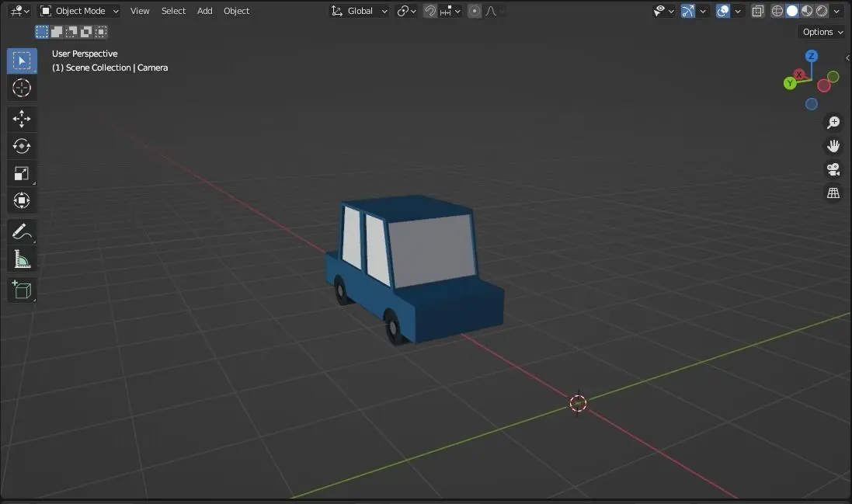Toggle X-ray mode
Screen dimensions: 852x504
757,11
